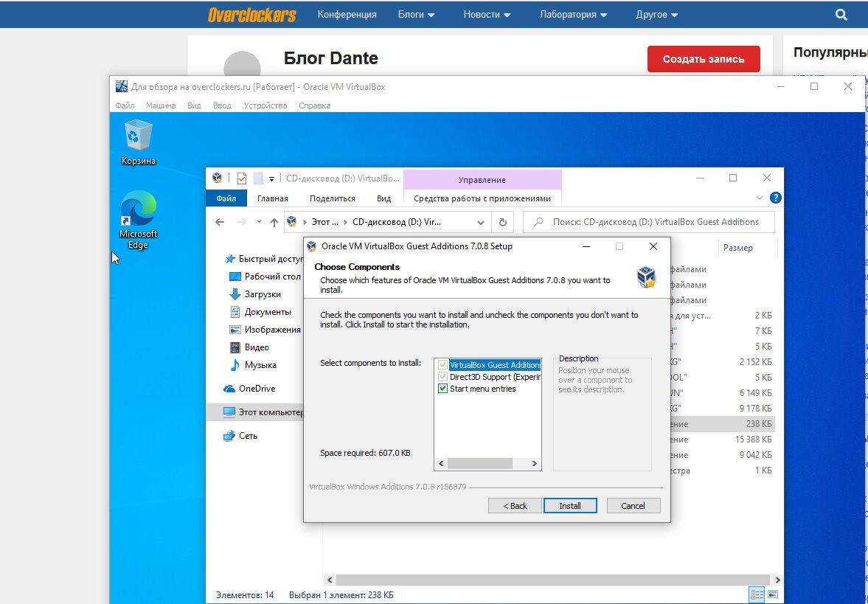Click the Overclockers site logo
Viewport: 868px width, 604px height.
tap(252, 15)
